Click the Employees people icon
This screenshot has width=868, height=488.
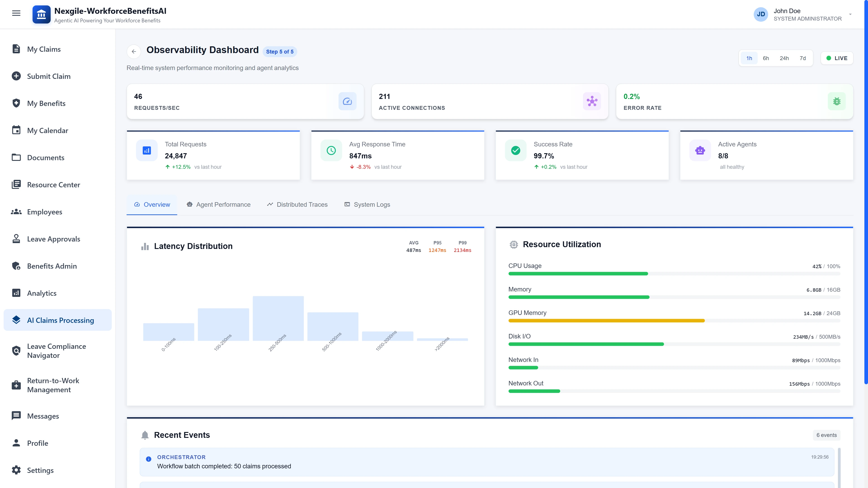(16, 211)
